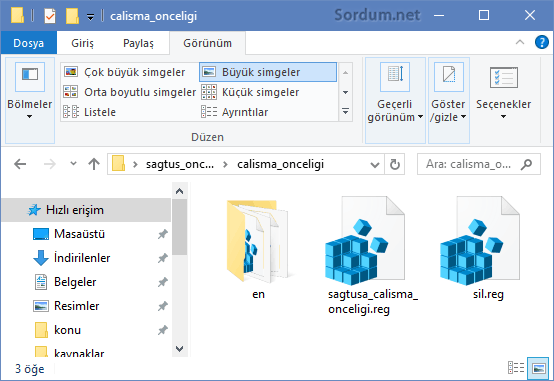Viewport: 554px width, 381px height.
Task: Click the Geçerli görünüm icon
Action: 395,77
